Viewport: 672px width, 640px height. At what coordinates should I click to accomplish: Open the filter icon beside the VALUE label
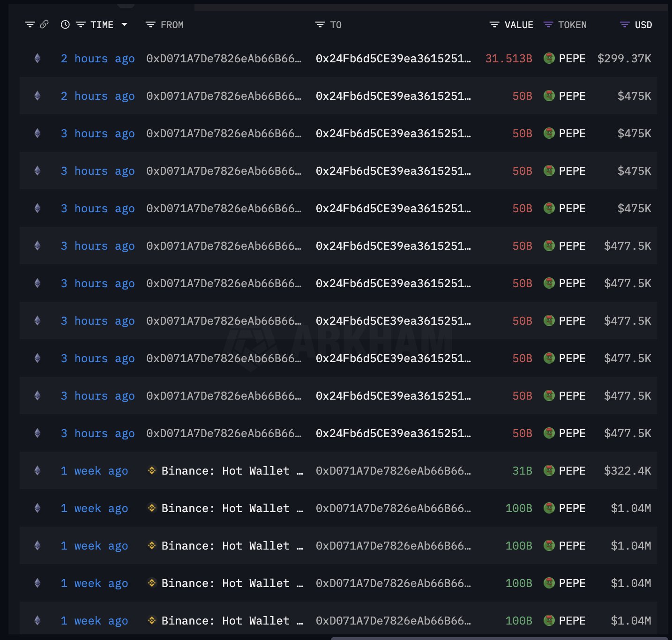pos(494,25)
